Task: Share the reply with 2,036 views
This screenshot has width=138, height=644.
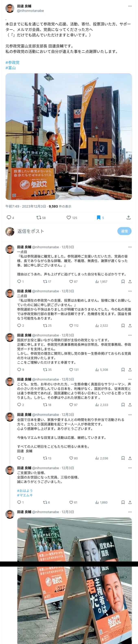Action: point(130,458)
